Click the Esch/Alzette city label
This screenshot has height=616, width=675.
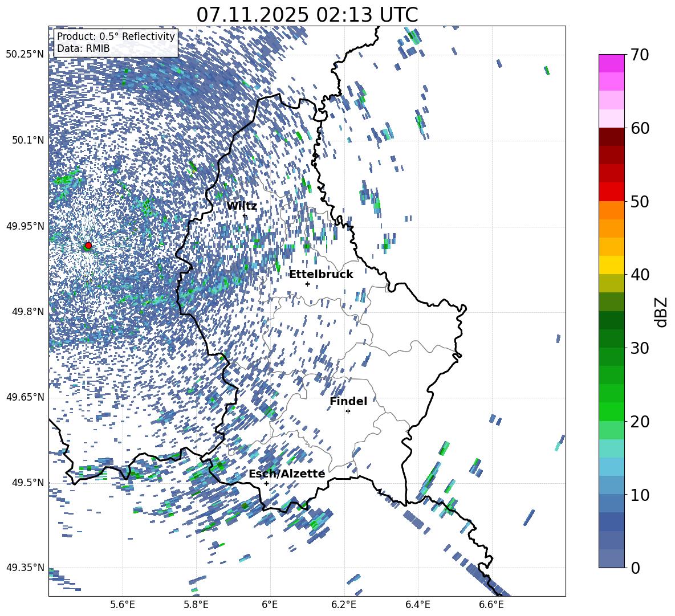point(287,474)
